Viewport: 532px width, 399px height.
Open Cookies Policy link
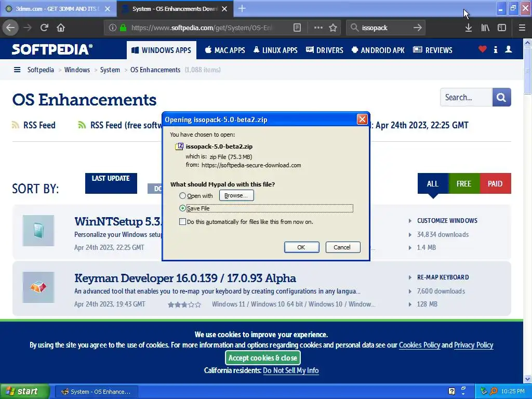pos(419,345)
